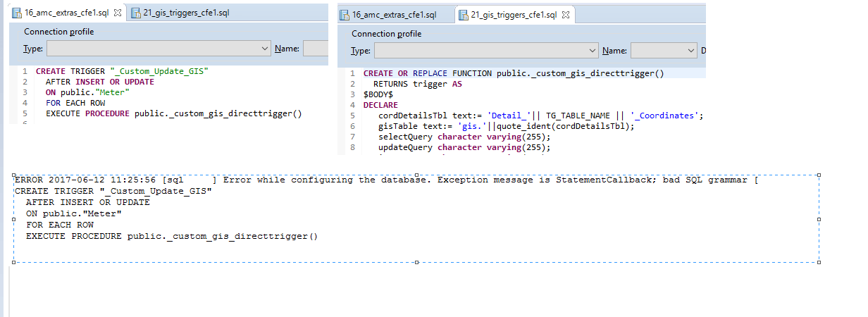Click the DECLARE line in right editor
The width and height of the screenshot is (868, 317).
point(380,105)
